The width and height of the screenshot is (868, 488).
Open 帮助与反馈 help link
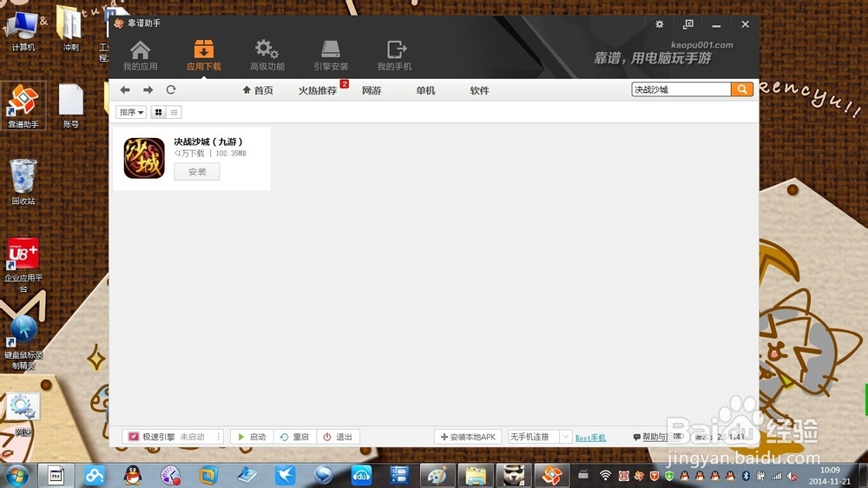pos(657,437)
